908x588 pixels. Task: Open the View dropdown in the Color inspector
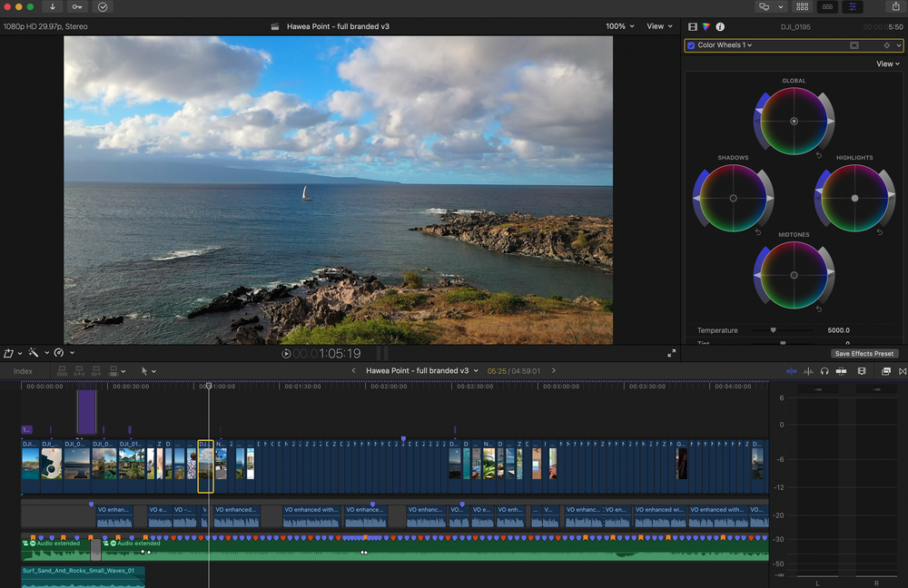[x=887, y=64]
